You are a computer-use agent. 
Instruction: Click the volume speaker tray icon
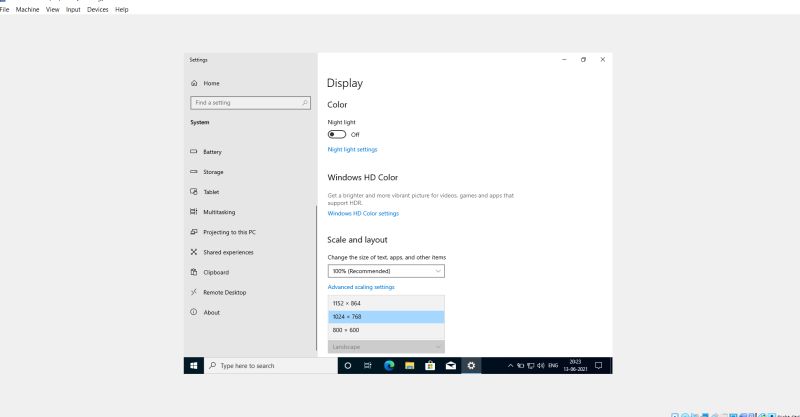coord(541,365)
